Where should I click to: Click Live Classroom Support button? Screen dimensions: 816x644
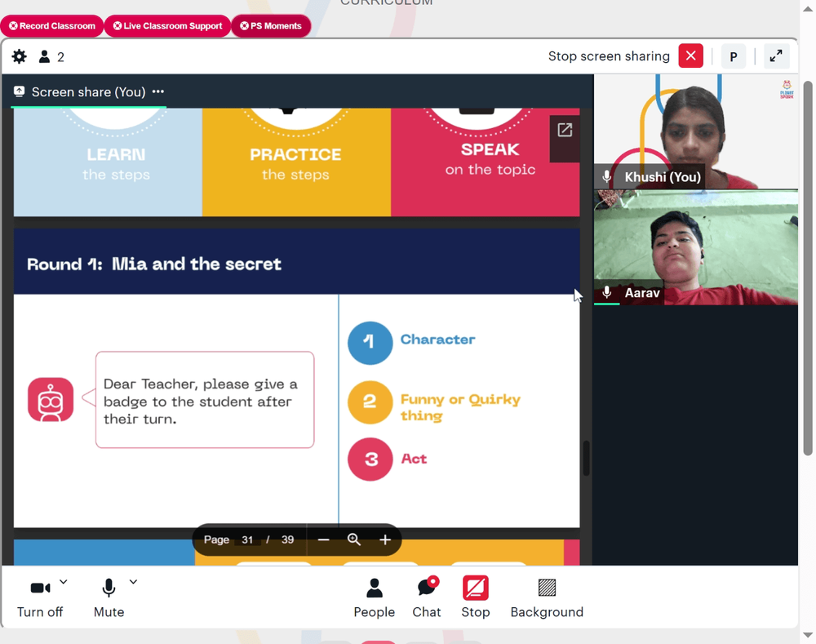167,26
